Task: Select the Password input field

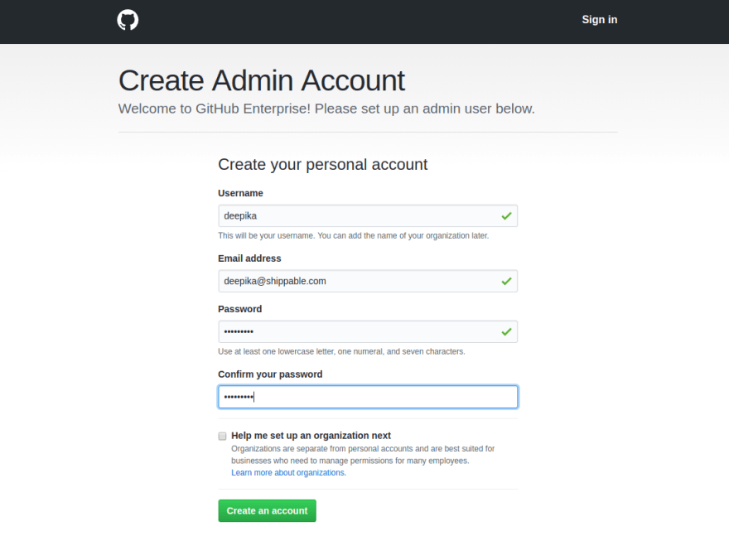Action: (368, 331)
